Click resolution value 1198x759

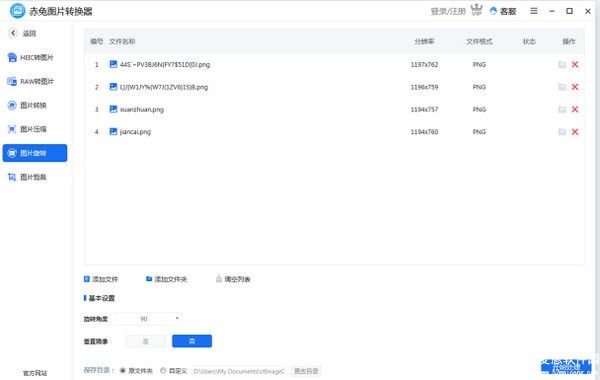pos(424,87)
